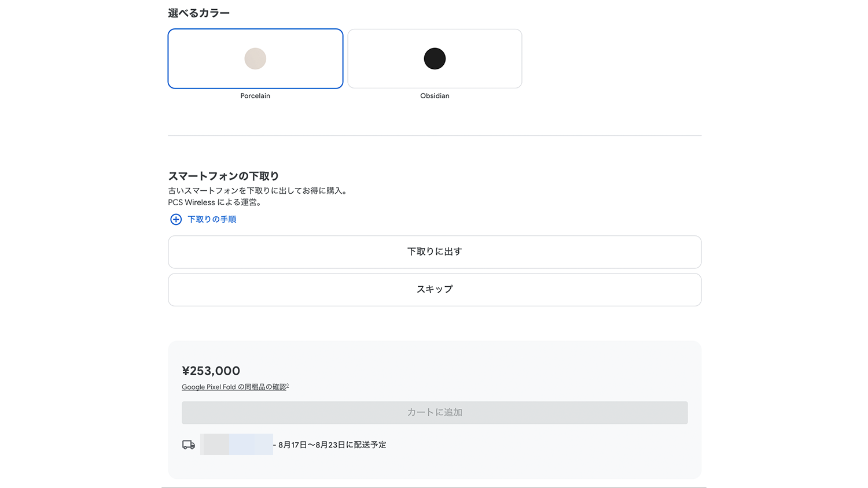
Task: Click the Obsidian text label
Action: point(435,96)
